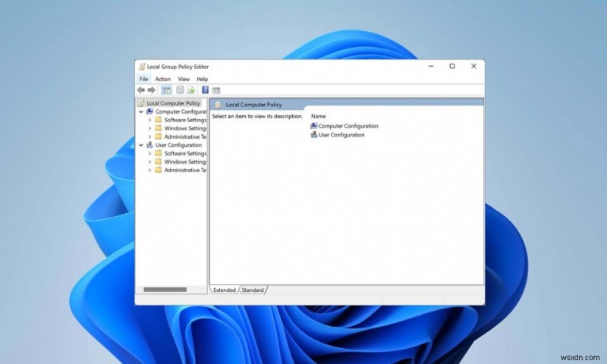
Task: Expand Windows Settings under User Configuration
Action: coord(149,162)
